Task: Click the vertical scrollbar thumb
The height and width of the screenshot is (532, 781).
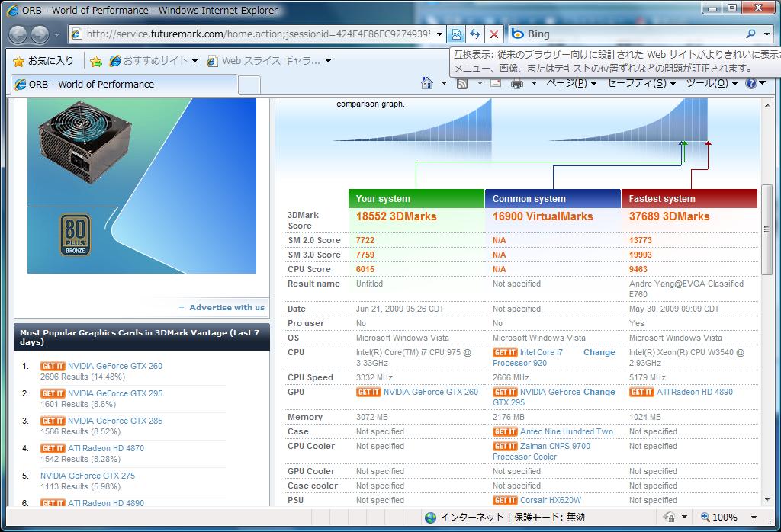Action: [767, 229]
